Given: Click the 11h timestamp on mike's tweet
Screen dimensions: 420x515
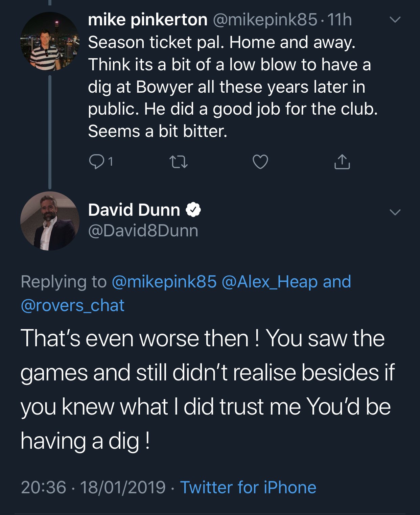Looking at the screenshot, I should pyautogui.click(x=340, y=20).
